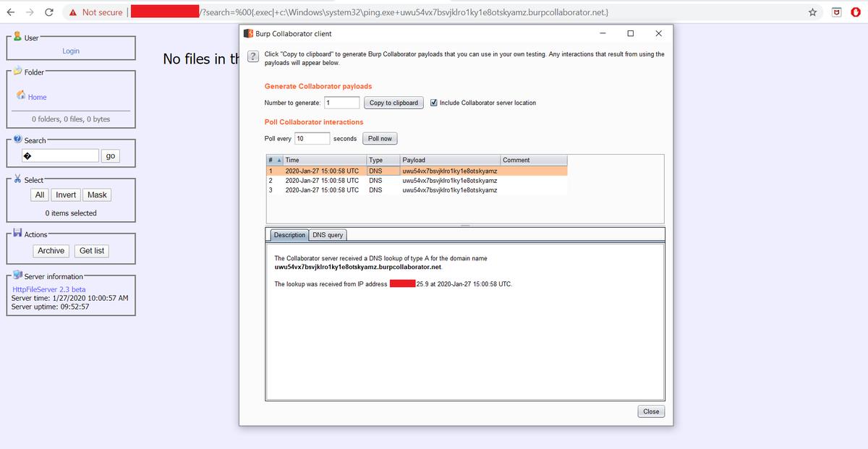Click the Get list button
This screenshot has width=868, height=449.
pyautogui.click(x=92, y=251)
